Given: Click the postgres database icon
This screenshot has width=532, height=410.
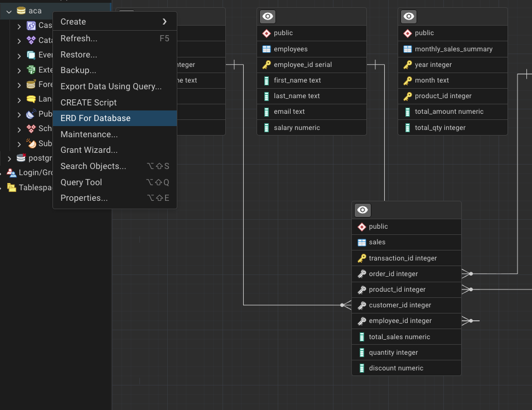Looking at the screenshot, I should point(21,158).
